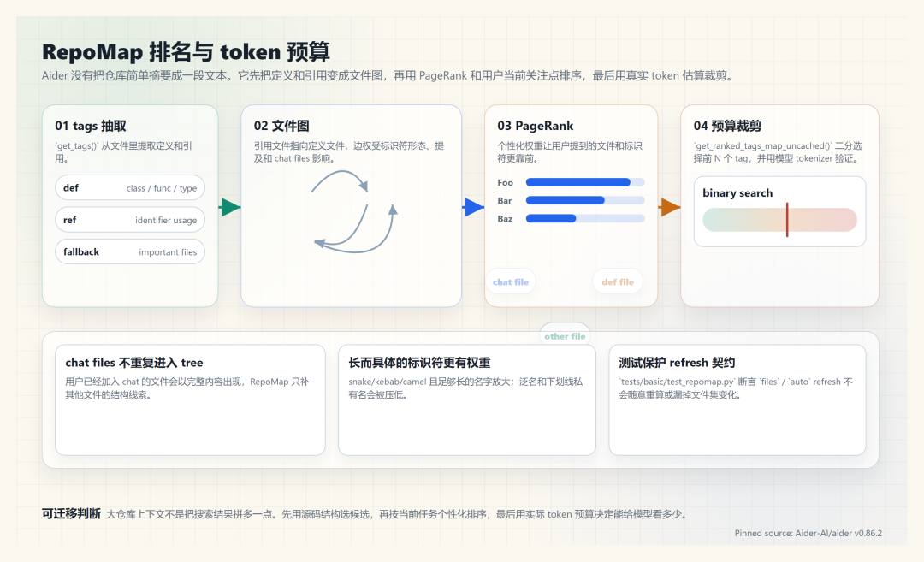Image resolution: width=924 pixels, height=562 pixels.
Task: Click the Aider subtitle line beginning 'Aider 没有把仓库'
Action: [x=387, y=76]
